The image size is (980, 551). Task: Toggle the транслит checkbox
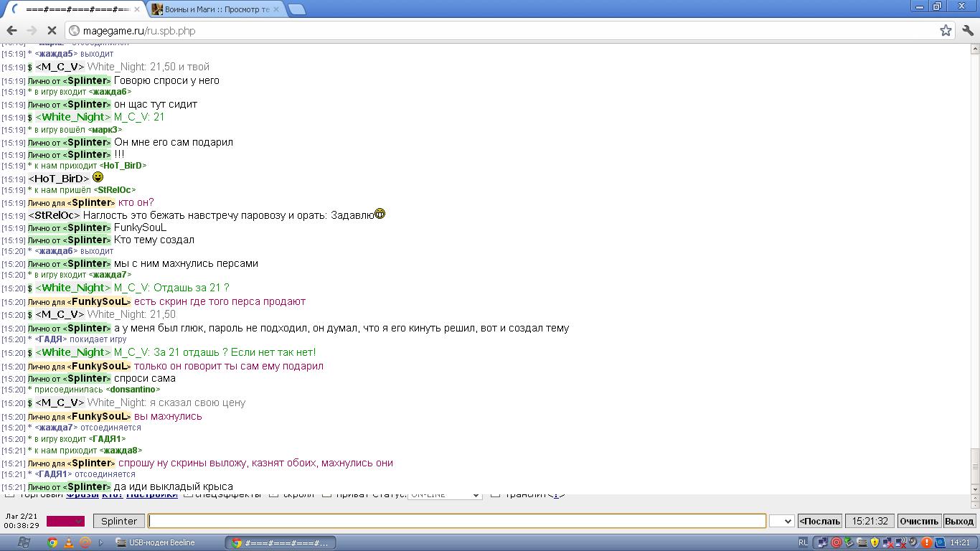pos(495,494)
